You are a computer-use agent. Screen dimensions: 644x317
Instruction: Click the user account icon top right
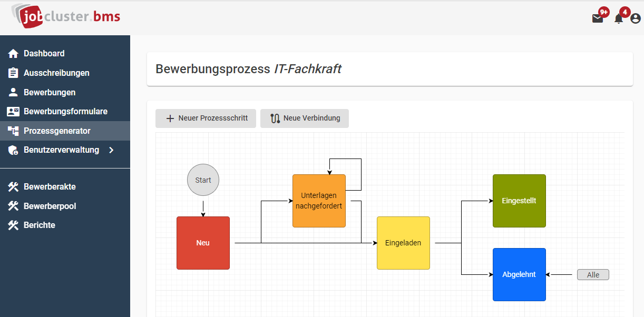tap(635, 17)
